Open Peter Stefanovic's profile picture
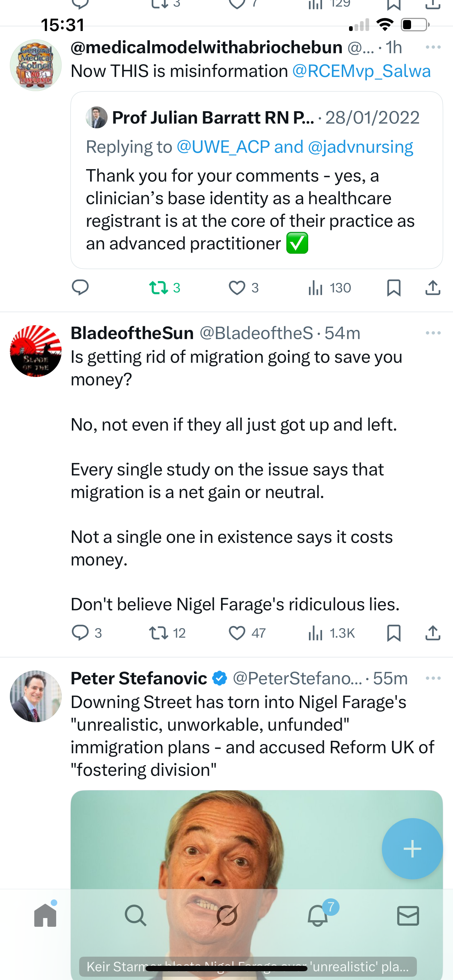This screenshot has height=980, width=453. pos(36,696)
